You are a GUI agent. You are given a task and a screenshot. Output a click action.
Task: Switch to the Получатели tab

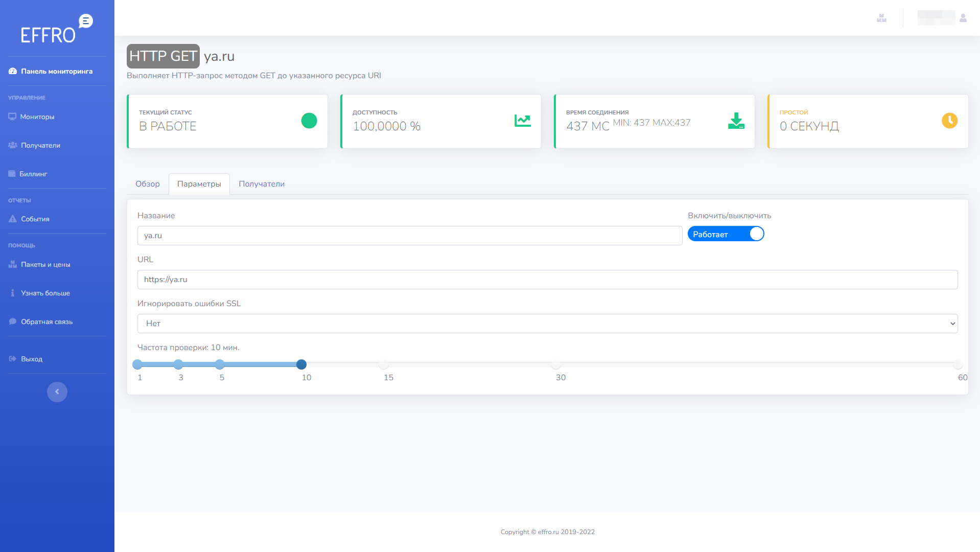coord(262,184)
